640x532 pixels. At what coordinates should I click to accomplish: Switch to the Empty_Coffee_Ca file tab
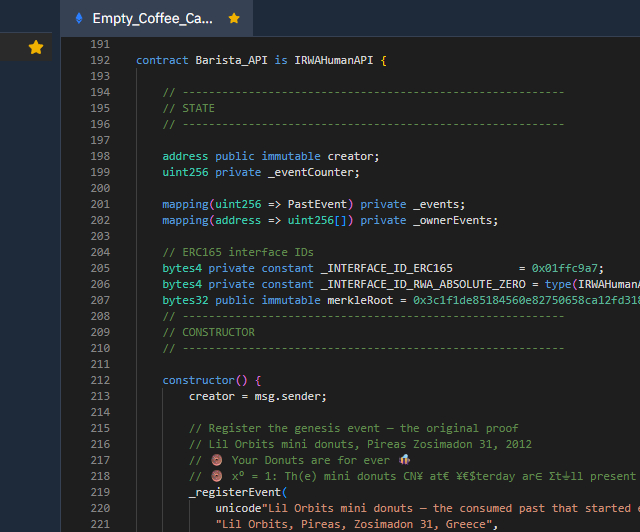pos(152,18)
